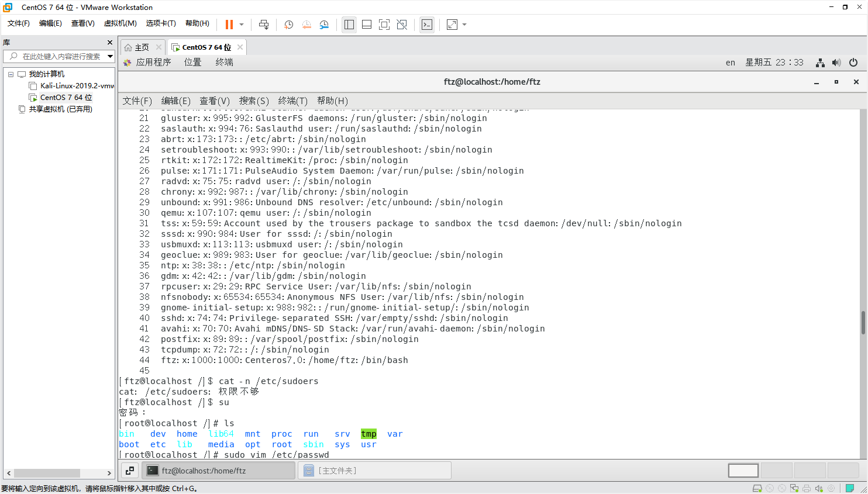This screenshot has height=494, width=868.
Task: Close the CentOS 7 64 位 tab
Action: pyautogui.click(x=240, y=47)
